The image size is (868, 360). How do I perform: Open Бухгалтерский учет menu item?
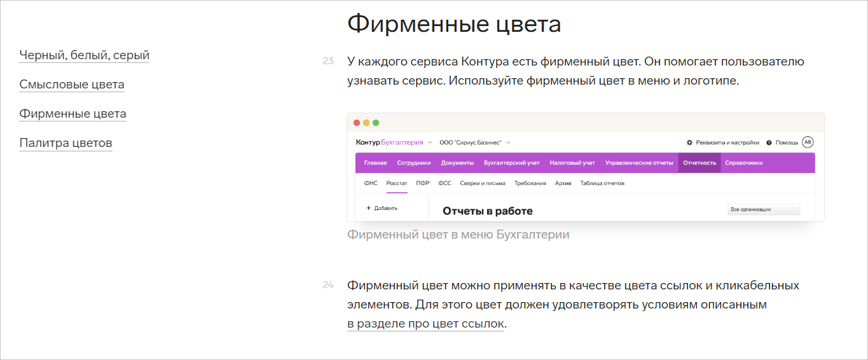point(512,163)
